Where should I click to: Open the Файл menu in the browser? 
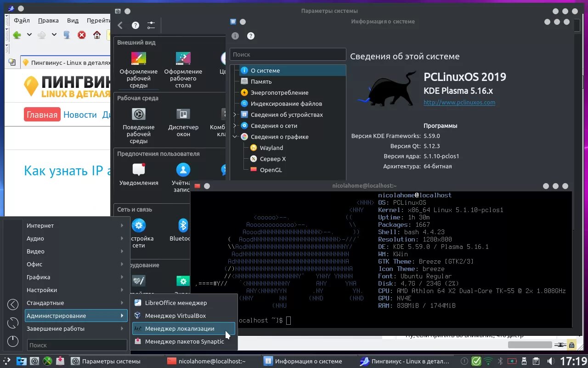22,20
